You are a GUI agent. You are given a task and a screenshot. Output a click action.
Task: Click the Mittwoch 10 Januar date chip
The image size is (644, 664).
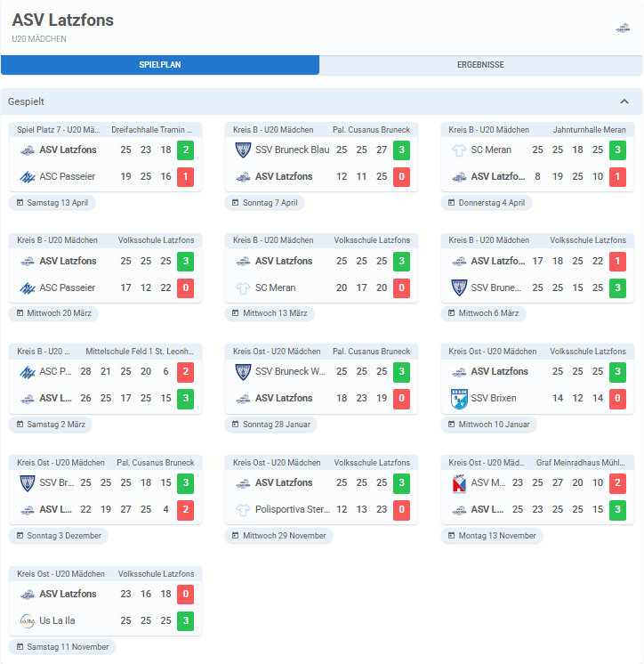click(488, 425)
